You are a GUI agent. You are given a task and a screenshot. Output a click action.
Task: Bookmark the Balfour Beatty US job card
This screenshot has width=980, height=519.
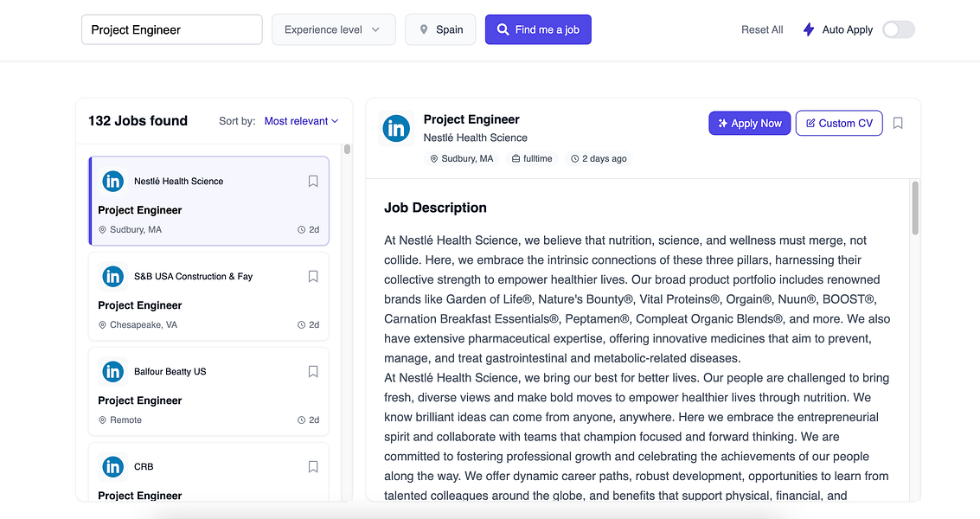[x=313, y=372]
